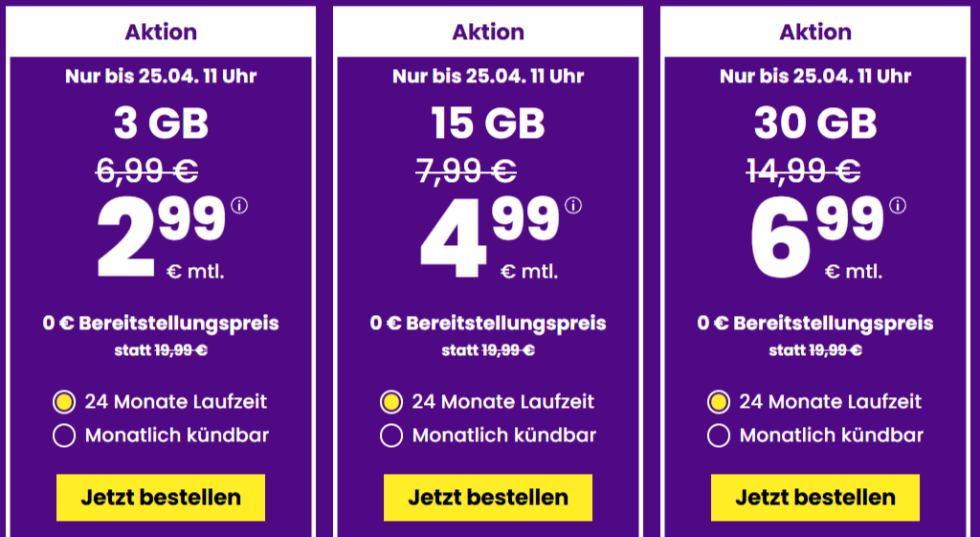This screenshot has width=980, height=537.
Task: Open info icon beside 6,99 € price
Action: [x=898, y=205]
